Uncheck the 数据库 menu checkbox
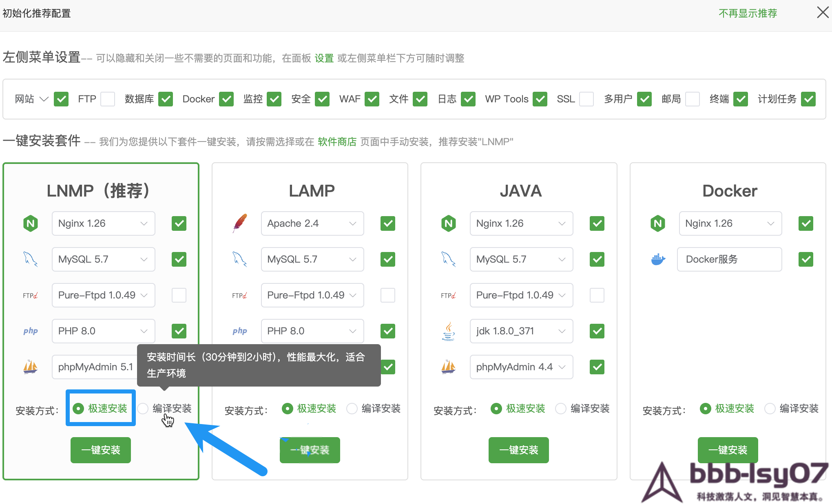The height and width of the screenshot is (504, 832). point(166,99)
